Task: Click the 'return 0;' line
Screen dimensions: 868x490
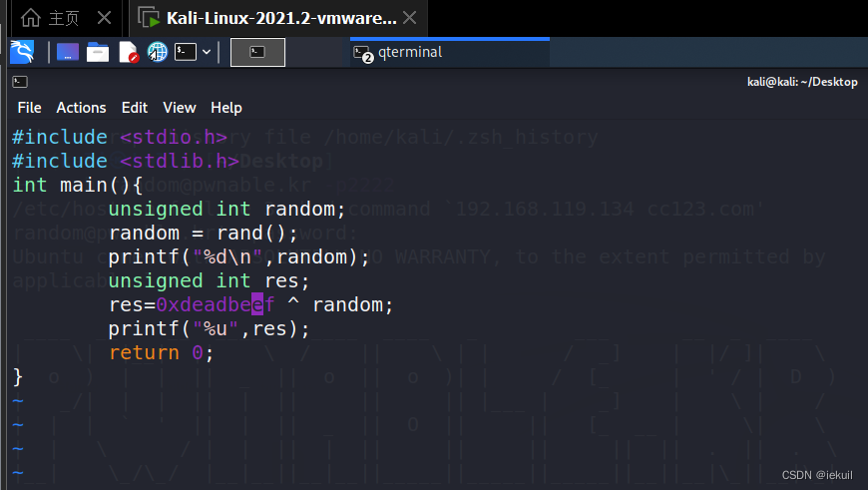Action: click(x=161, y=352)
